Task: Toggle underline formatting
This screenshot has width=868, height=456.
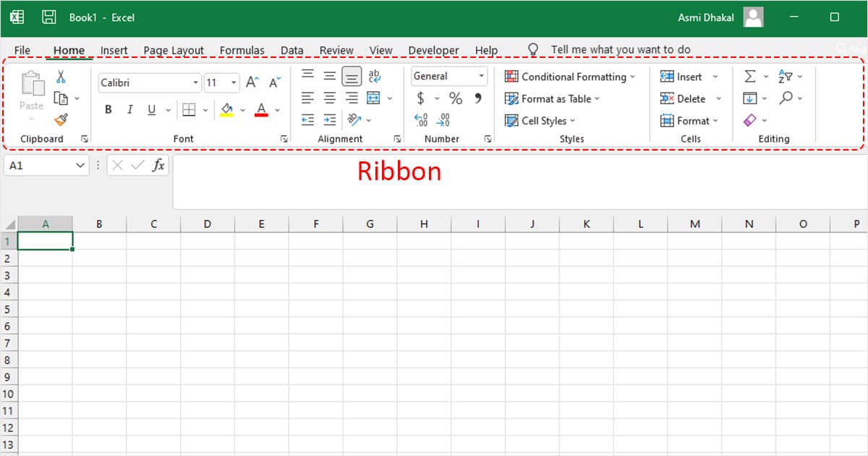Action: coord(151,109)
